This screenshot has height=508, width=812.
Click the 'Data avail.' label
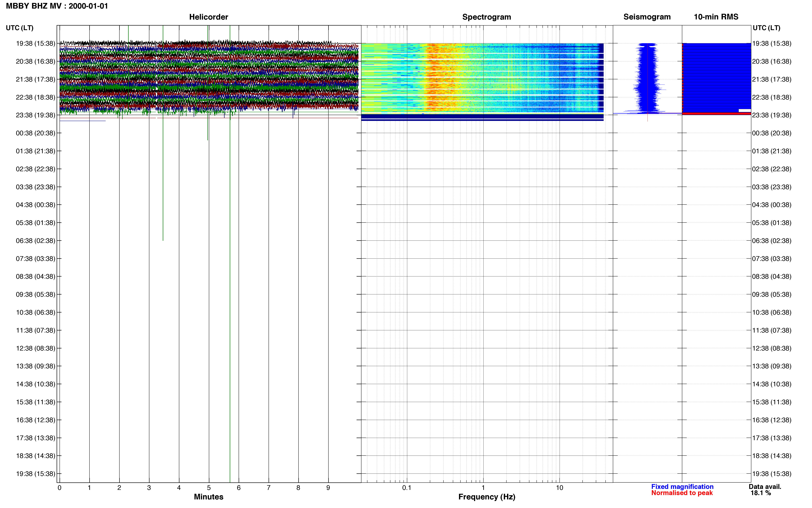tap(765, 486)
